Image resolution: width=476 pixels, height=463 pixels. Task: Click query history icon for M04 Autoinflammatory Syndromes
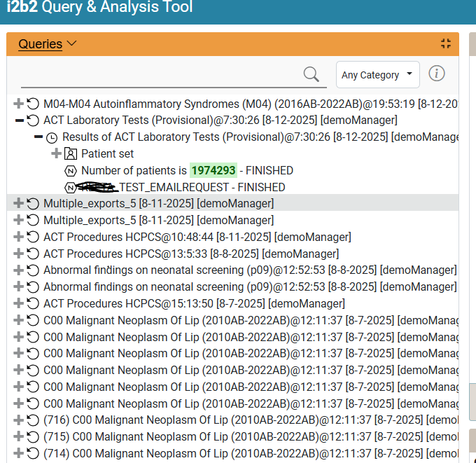pos(33,104)
